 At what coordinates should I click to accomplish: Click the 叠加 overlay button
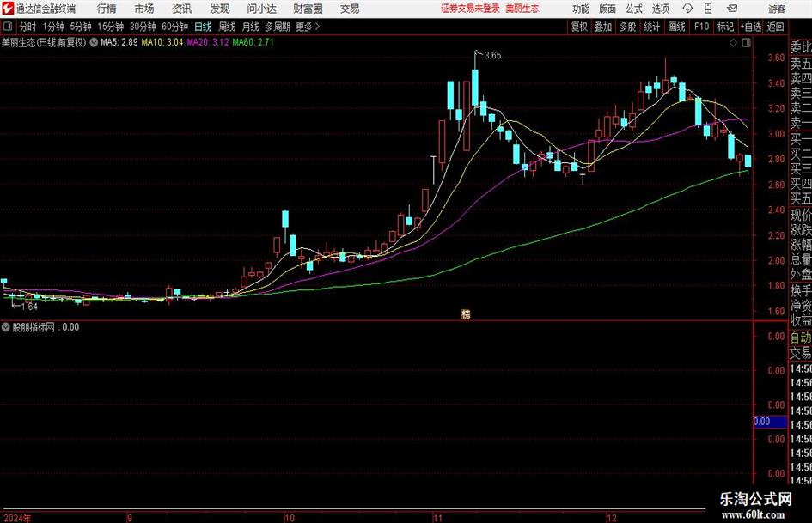tap(603, 27)
